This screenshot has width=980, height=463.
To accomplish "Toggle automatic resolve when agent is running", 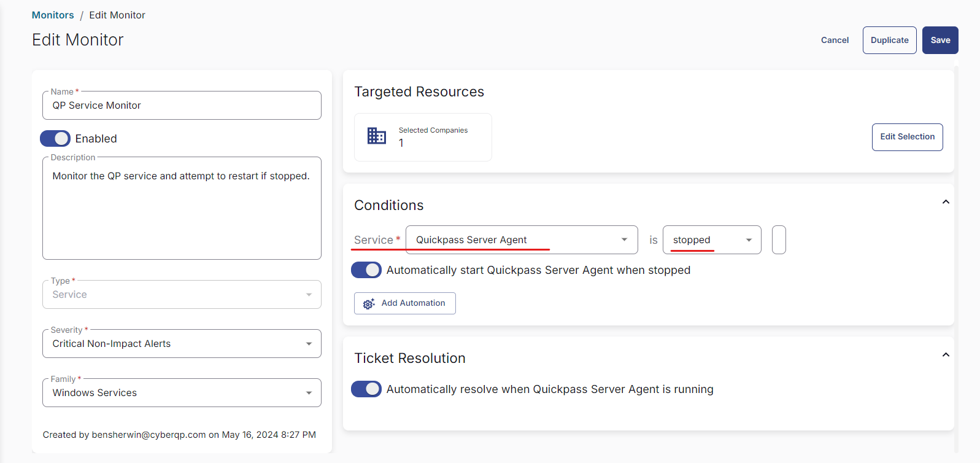I will pyautogui.click(x=366, y=389).
